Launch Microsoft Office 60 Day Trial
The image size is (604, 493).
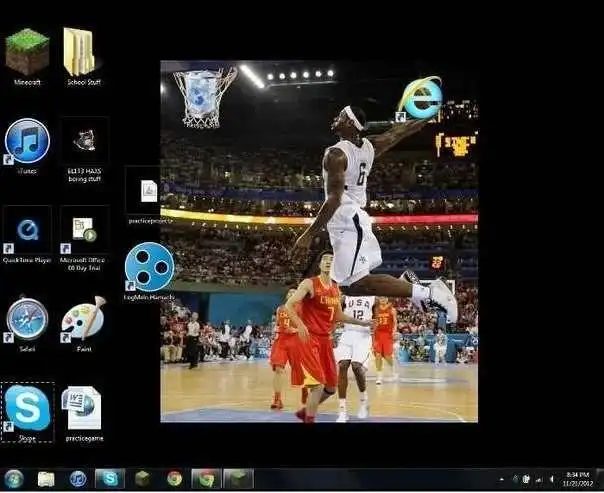click(83, 231)
